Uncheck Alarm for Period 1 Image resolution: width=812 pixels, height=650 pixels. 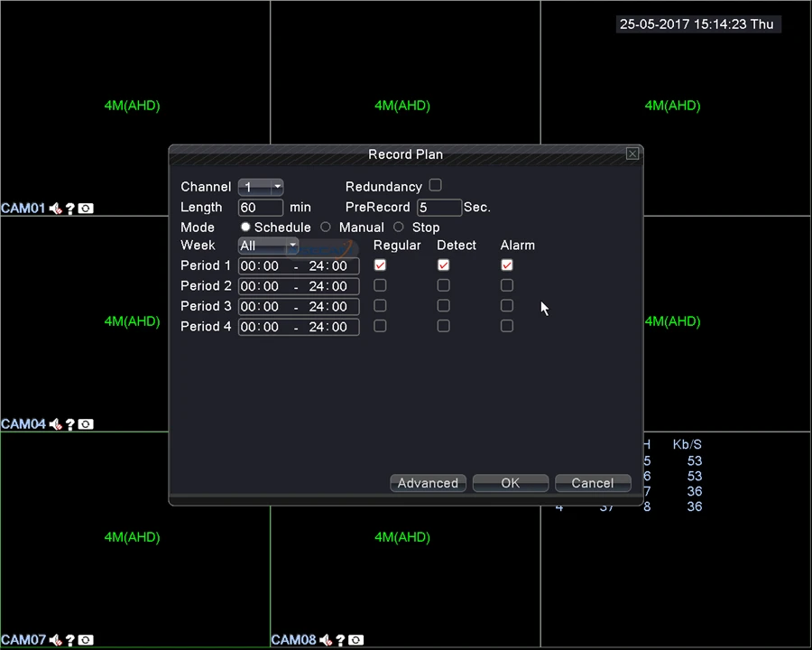(x=507, y=265)
